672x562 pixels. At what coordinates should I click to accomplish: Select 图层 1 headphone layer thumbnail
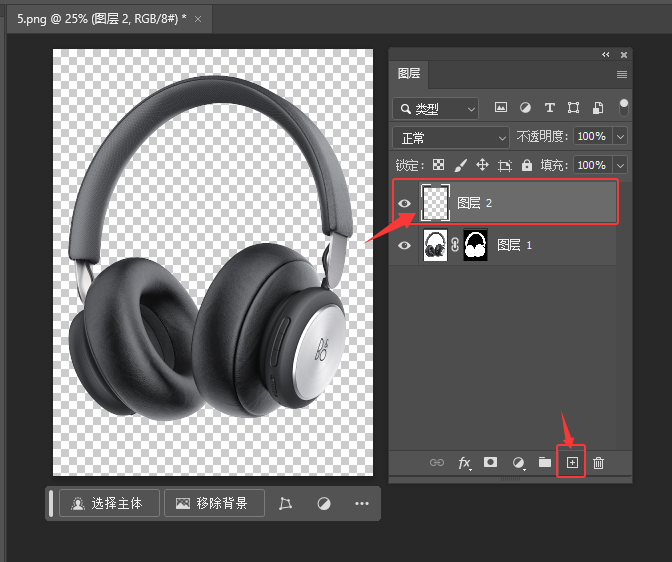(x=435, y=245)
